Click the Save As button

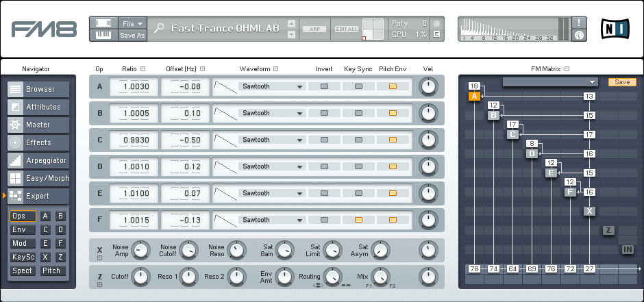tap(132, 36)
